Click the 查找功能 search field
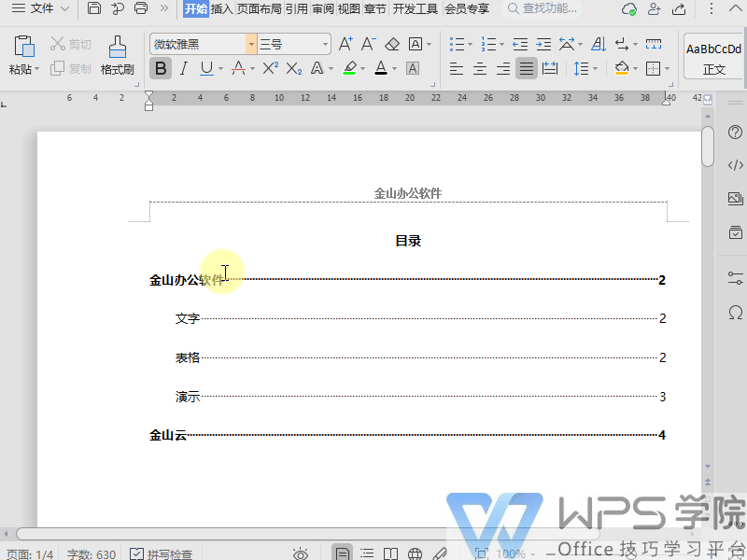This screenshot has width=747, height=560. coord(543,8)
